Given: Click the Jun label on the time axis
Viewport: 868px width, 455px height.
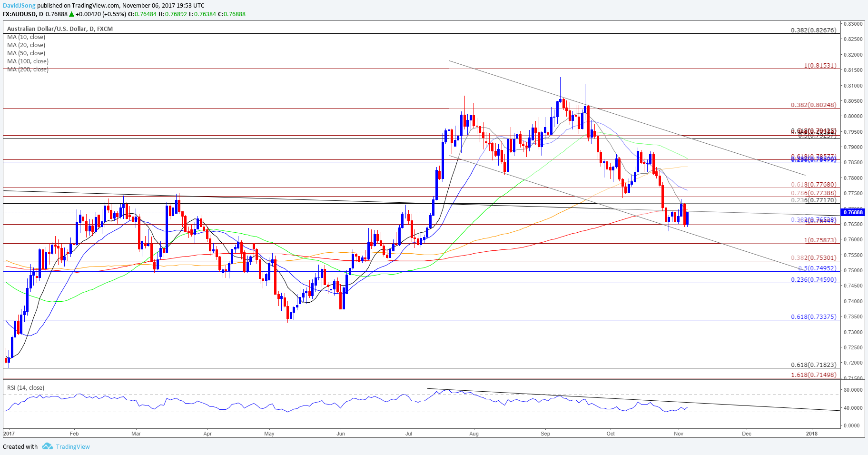Looking at the screenshot, I should point(340,434).
